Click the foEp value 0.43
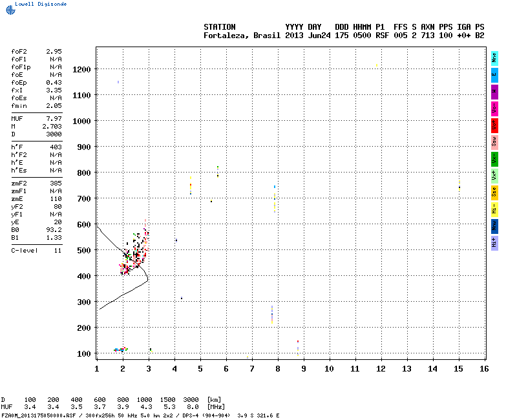517x420 pixels. point(54,83)
